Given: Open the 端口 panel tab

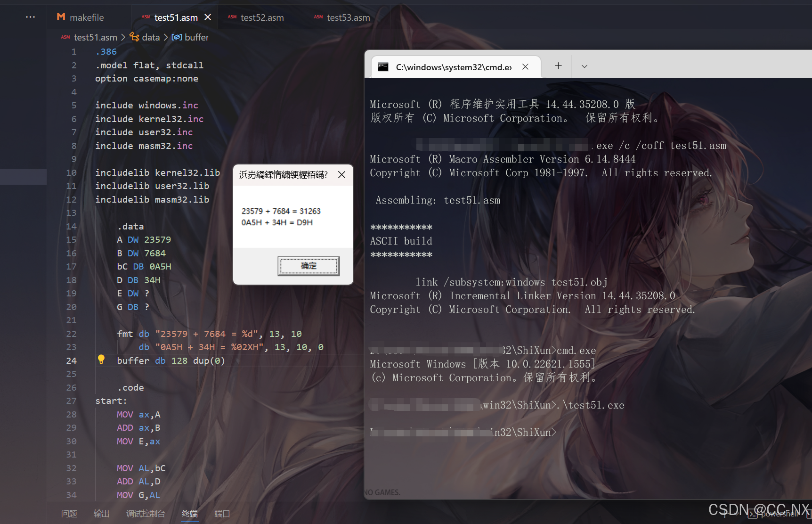Looking at the screenshot, I should coord(222,513).
